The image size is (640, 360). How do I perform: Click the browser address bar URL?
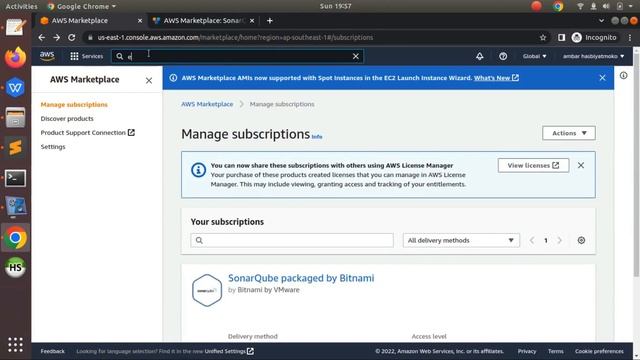coord(235,38)
